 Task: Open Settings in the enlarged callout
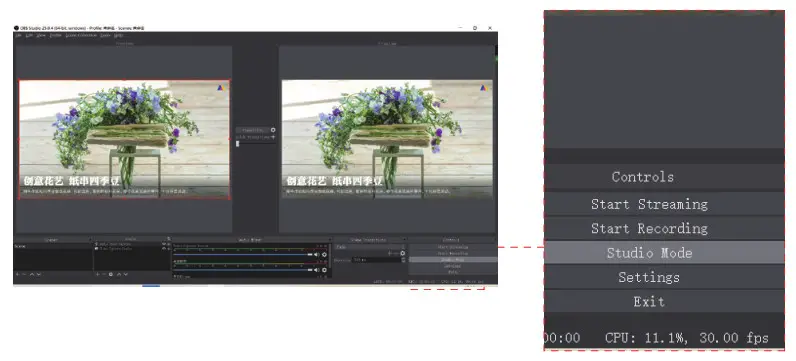tap(664, 277)
